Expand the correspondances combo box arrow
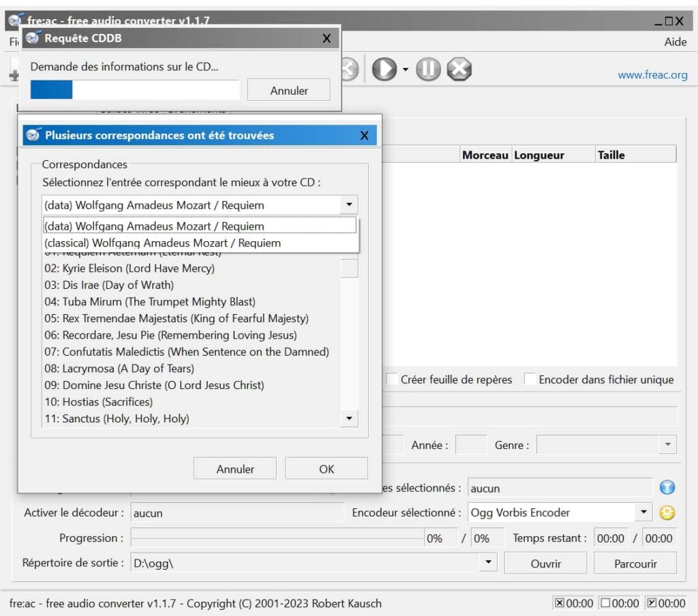Screen dimensions: 698x616 pos(349,204)
